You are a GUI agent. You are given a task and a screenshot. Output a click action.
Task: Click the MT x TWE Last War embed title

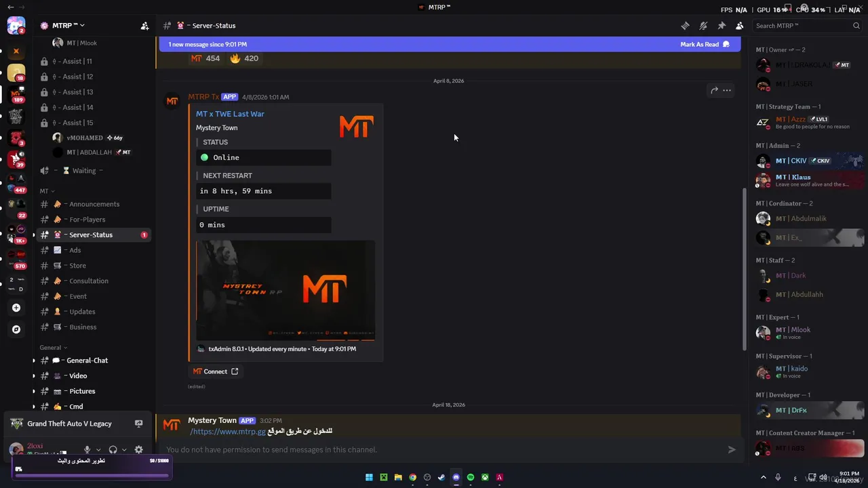tap(230, 114)
